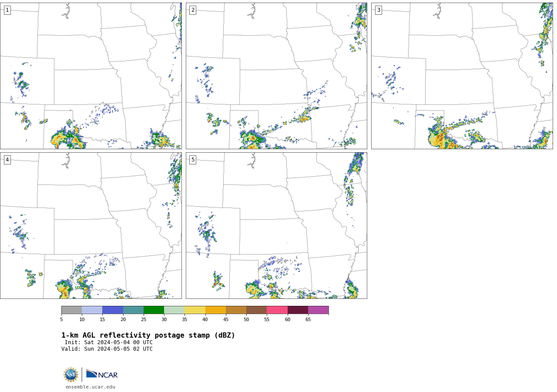The width and height of the screenshot is (557, 392).
Task: Click the colorbar tick label '65'
Action: 308,320
